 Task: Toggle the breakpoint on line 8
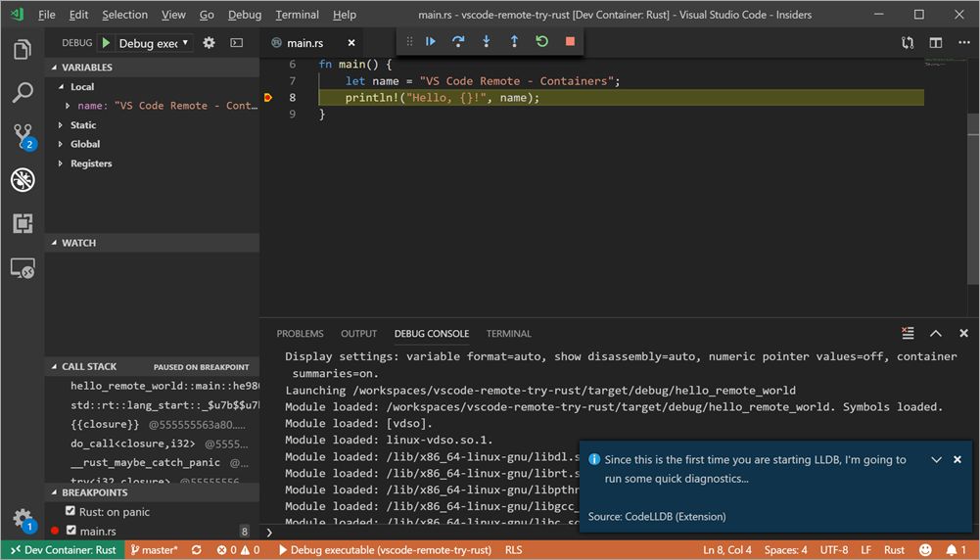pyautogui.click(x=267, y=98)
